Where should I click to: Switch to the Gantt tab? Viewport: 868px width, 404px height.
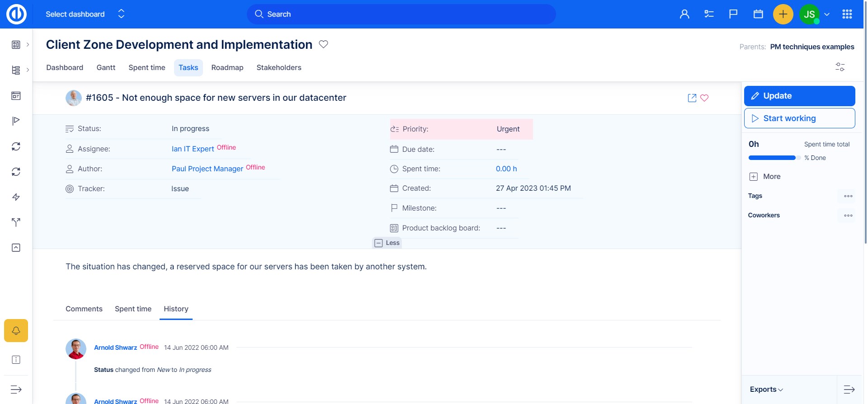pyautogui.click(x=106, y=68)
